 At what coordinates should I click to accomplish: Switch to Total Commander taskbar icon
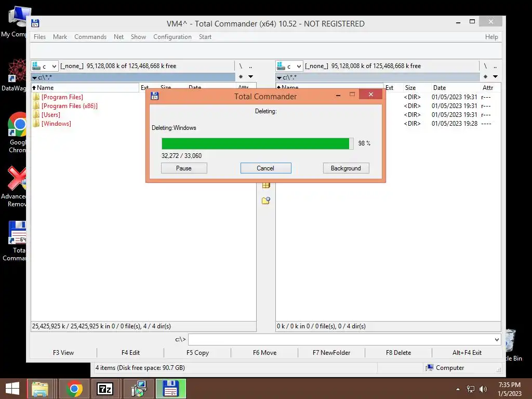pos(171,389)
